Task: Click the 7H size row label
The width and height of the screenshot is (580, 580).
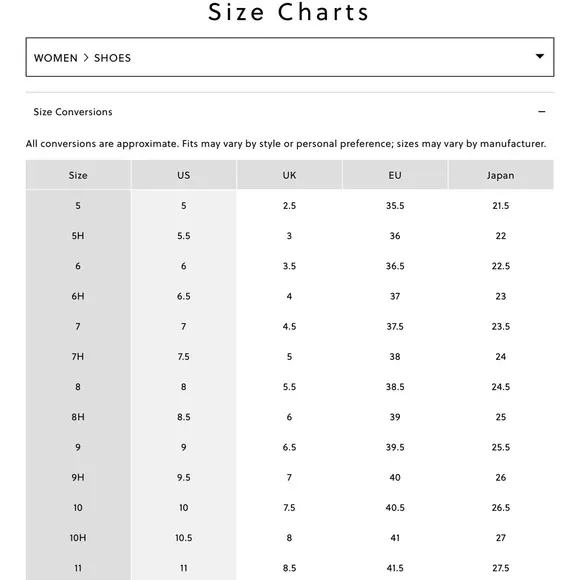Action: 78,357
